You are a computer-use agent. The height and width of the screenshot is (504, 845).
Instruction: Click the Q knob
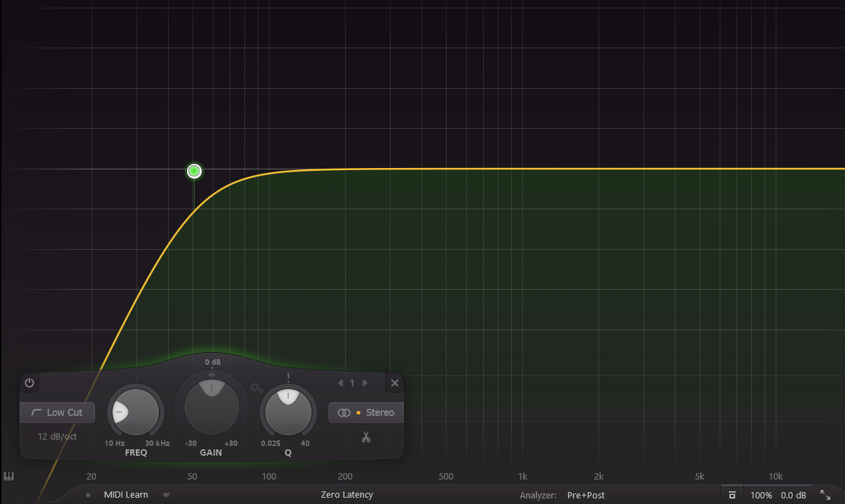pos(288,411)
